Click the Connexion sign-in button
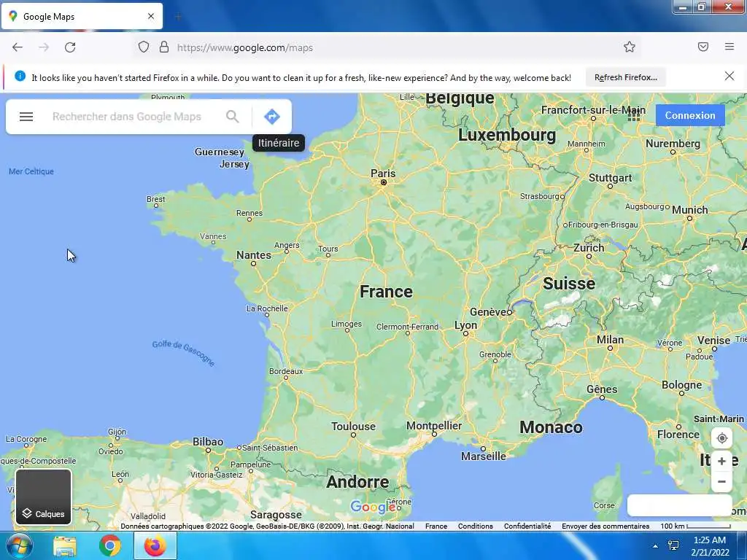The width and height of the screenshot is (747, 560). (690, 115)
